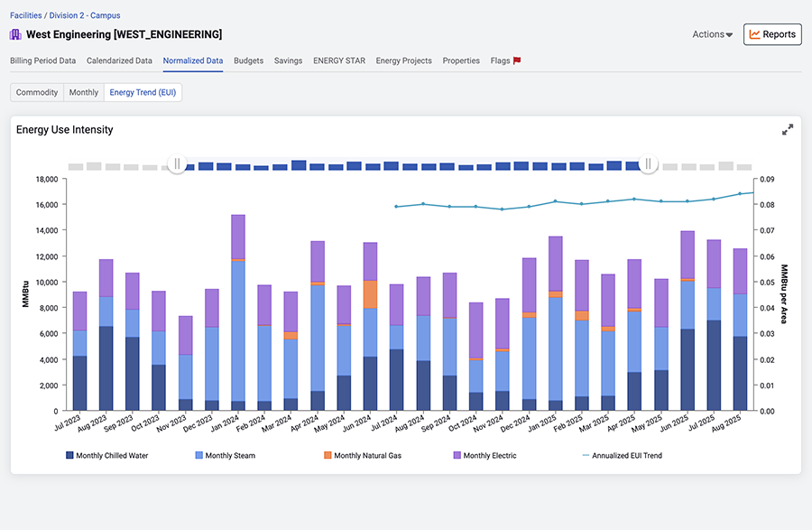Toggle Annualized EUI Trend line legend
This screenshot has width=812, height=530.
coord(622,455)
